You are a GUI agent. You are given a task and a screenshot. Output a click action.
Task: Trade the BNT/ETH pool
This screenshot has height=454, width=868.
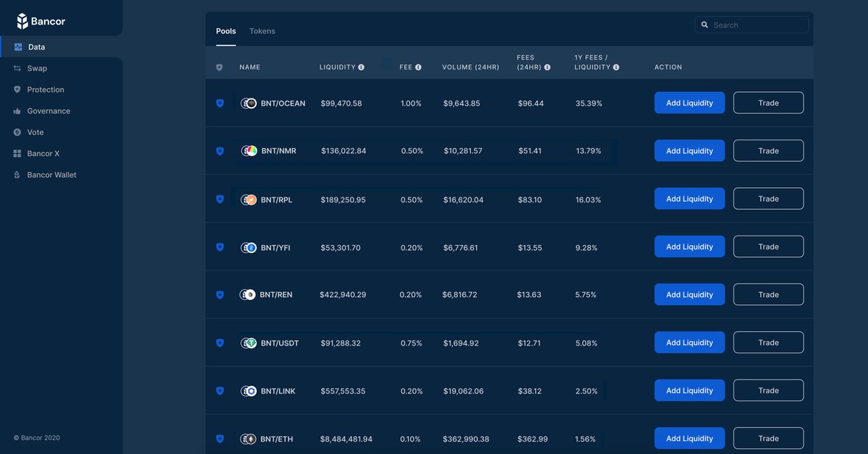click(x=768, y=438)
